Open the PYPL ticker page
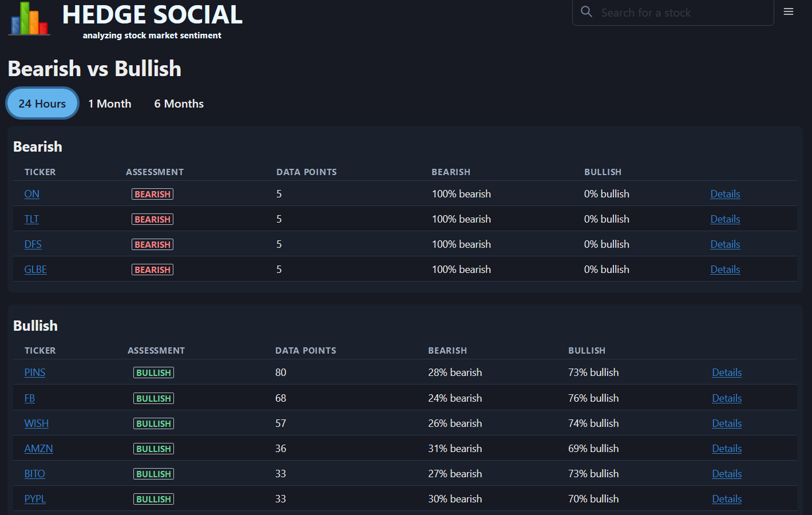The width and height of the screenshot is (812, 515). [x=34, y=498]
